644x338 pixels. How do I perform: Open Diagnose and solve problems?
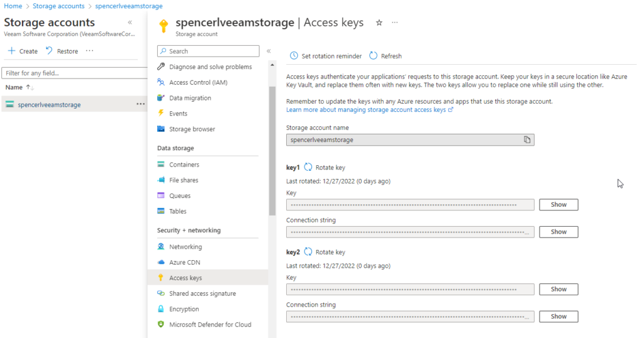(210, 67)
